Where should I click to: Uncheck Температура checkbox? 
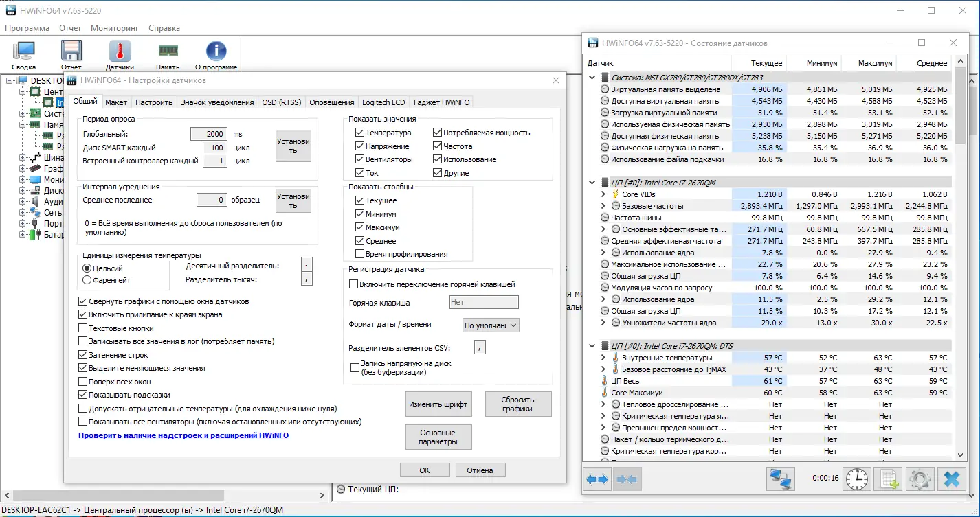point(360,133)
